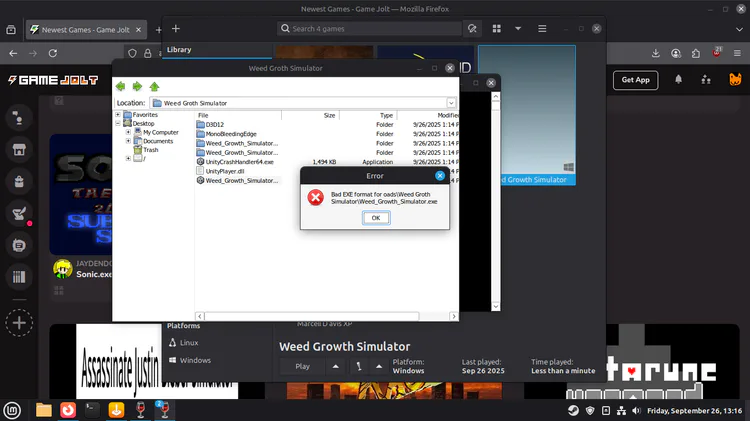Expand the root / tree node

128,158
